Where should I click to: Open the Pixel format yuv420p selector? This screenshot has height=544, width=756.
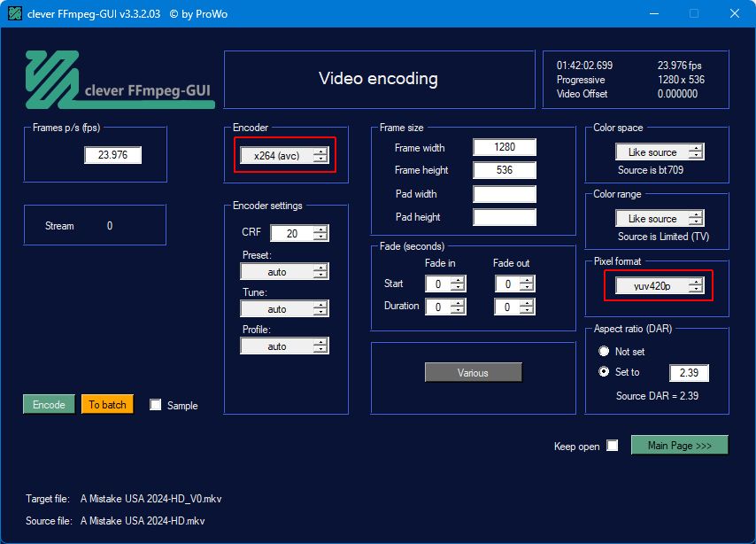[660, 286]
